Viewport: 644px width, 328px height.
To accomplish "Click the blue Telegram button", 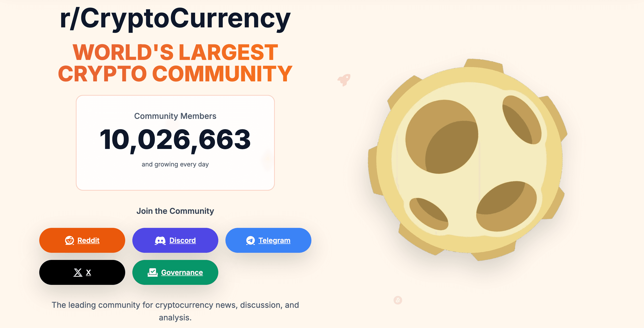I will coord(268,240).
